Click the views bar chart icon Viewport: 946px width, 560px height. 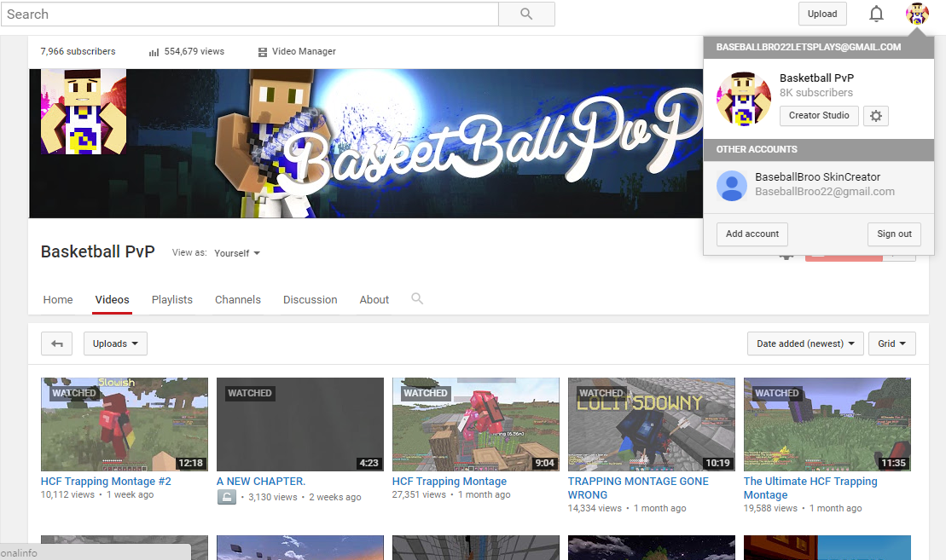[x=154, y=53]
